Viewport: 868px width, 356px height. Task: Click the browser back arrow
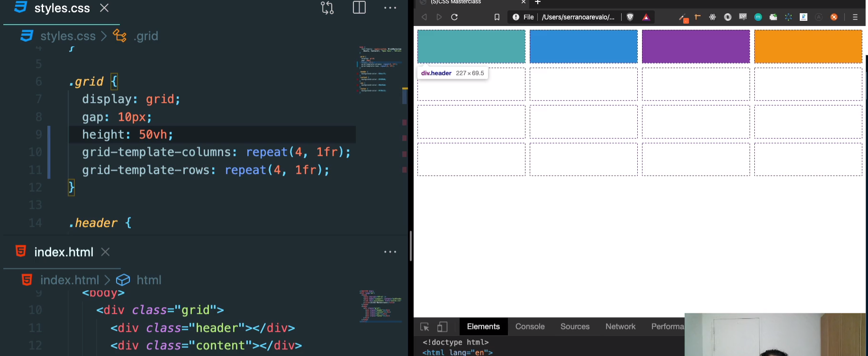[424, 17]
